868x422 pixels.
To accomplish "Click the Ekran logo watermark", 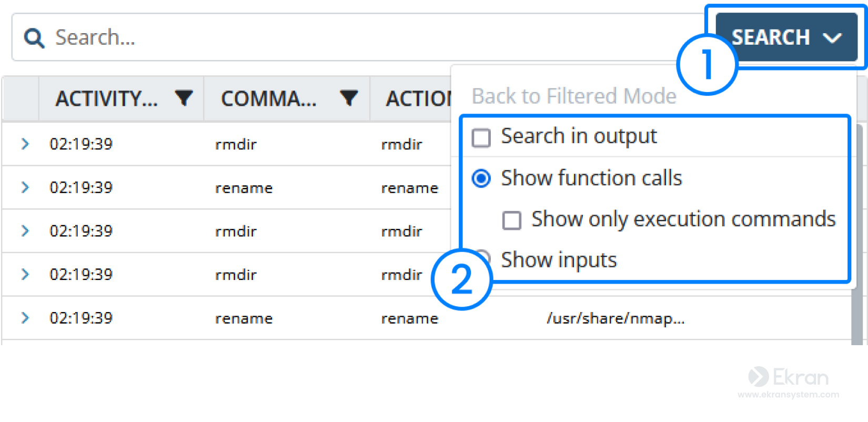I will pyautogui.click(x=788, y=377).
